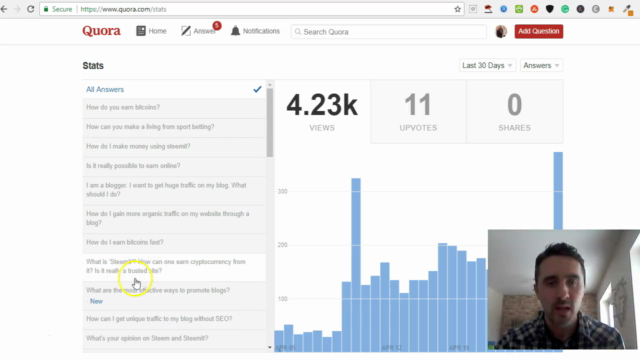Click the chart bar that rises above 300
640x360 pixels.
point(356,264)
